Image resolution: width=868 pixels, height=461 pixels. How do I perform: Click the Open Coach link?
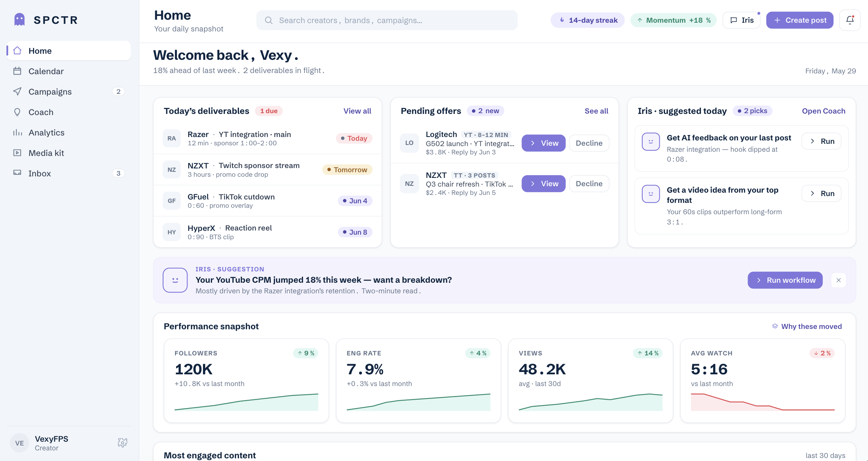coord(823,111)
